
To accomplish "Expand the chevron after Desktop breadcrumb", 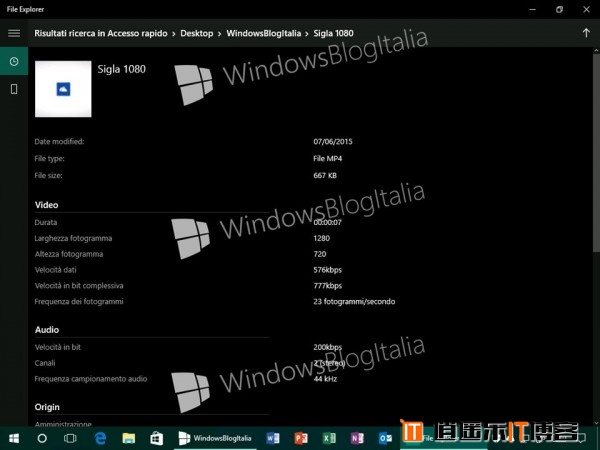I will tap(220, 34).
